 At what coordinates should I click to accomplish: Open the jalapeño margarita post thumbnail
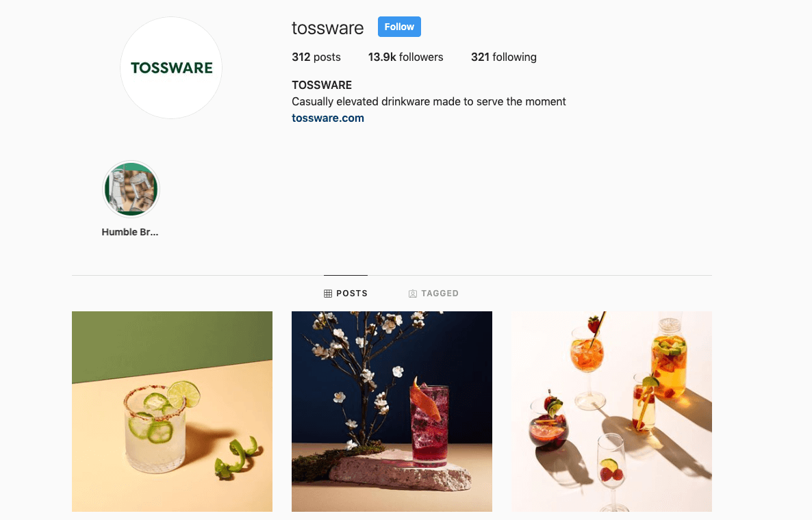click(x=172, y=411)
